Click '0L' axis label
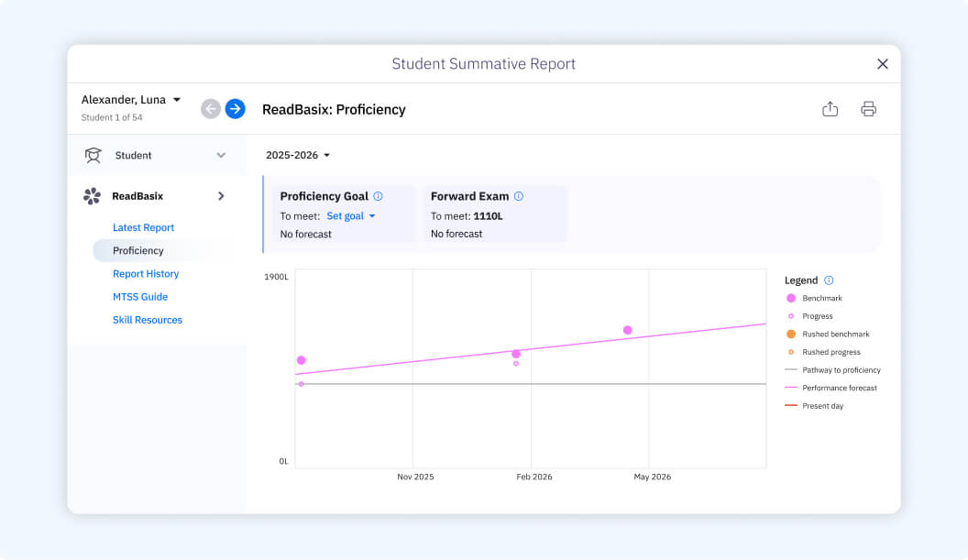Viewport: 968px width, 560px height. 283,461
